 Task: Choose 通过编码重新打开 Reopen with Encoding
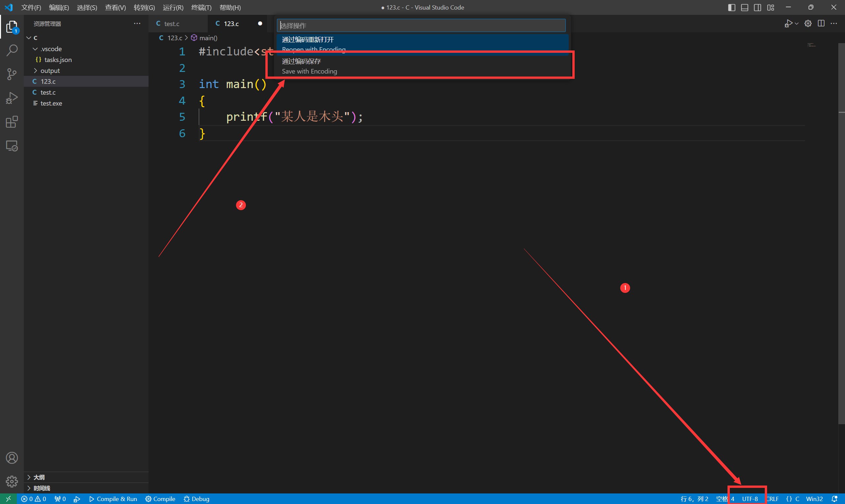(422, 44)
